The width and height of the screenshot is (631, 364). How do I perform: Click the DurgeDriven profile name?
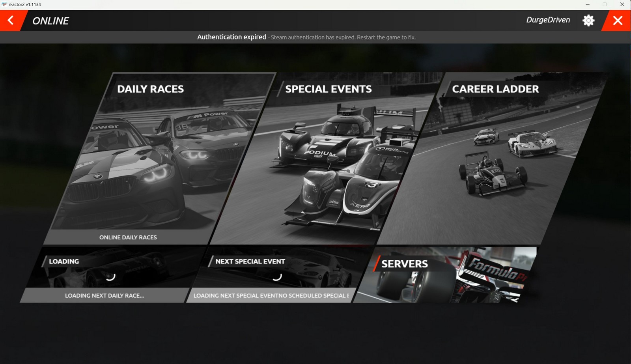(548, 20)
